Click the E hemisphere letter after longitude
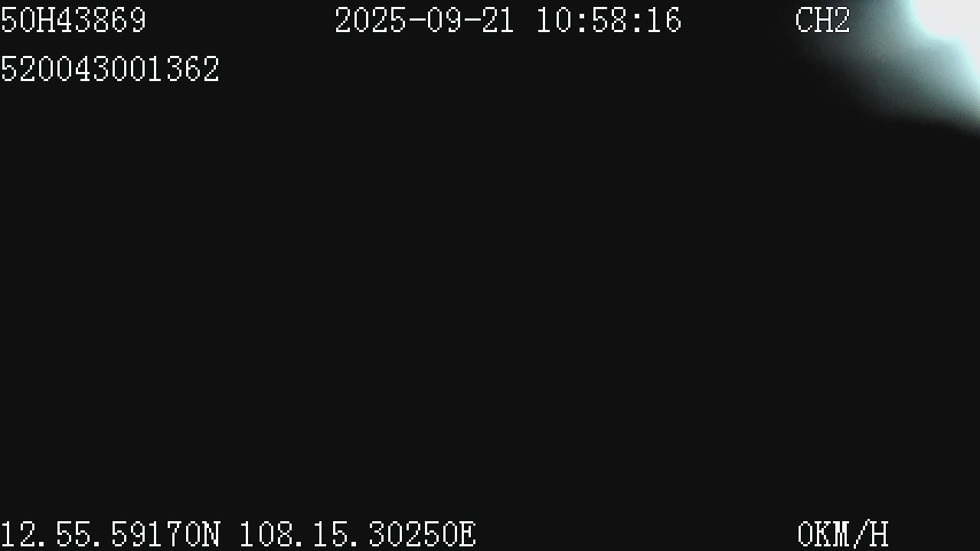 point(467,534)
